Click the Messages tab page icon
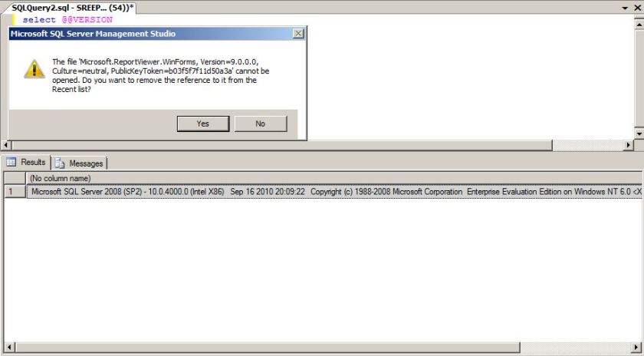The image size is (644, 356). 60,163
